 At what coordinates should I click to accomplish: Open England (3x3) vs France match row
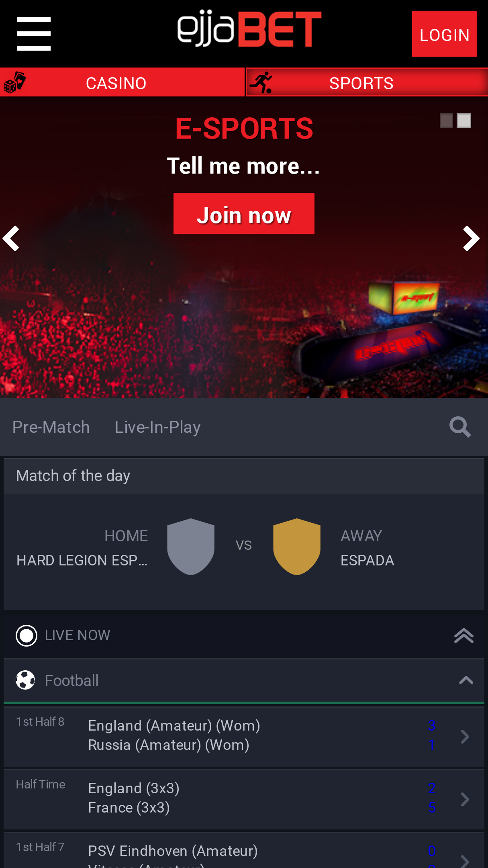point(244,799)
